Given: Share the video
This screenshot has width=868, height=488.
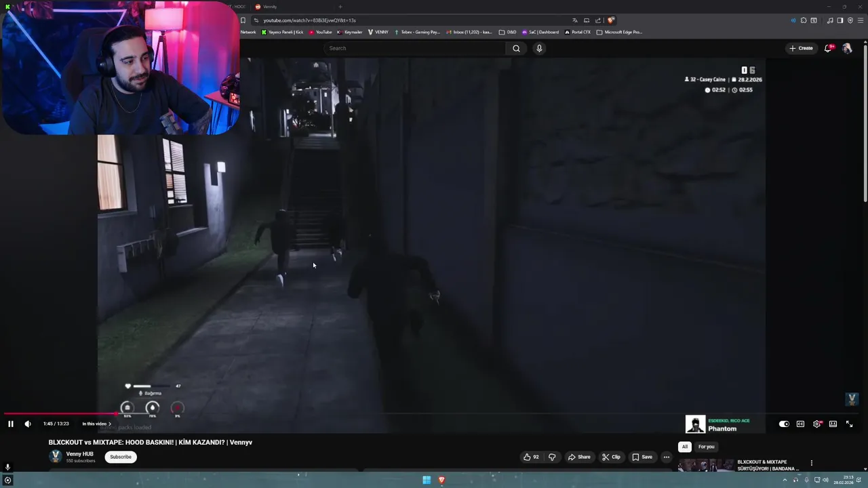Looking at the screenshot, I should [x=578, y=457].
